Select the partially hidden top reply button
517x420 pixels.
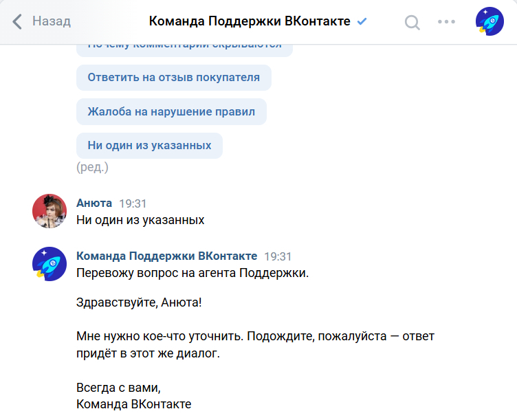[x=184, y=47]
